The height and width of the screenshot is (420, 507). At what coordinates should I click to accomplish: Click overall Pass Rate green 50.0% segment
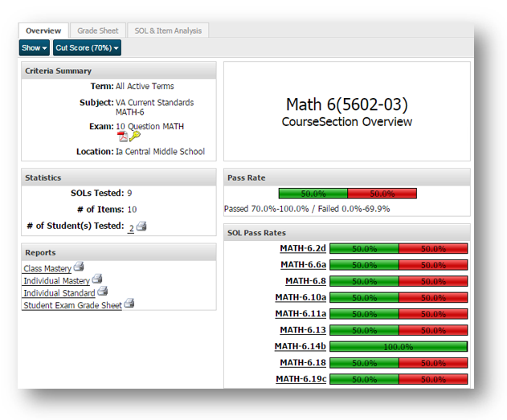tap(313, 194)
